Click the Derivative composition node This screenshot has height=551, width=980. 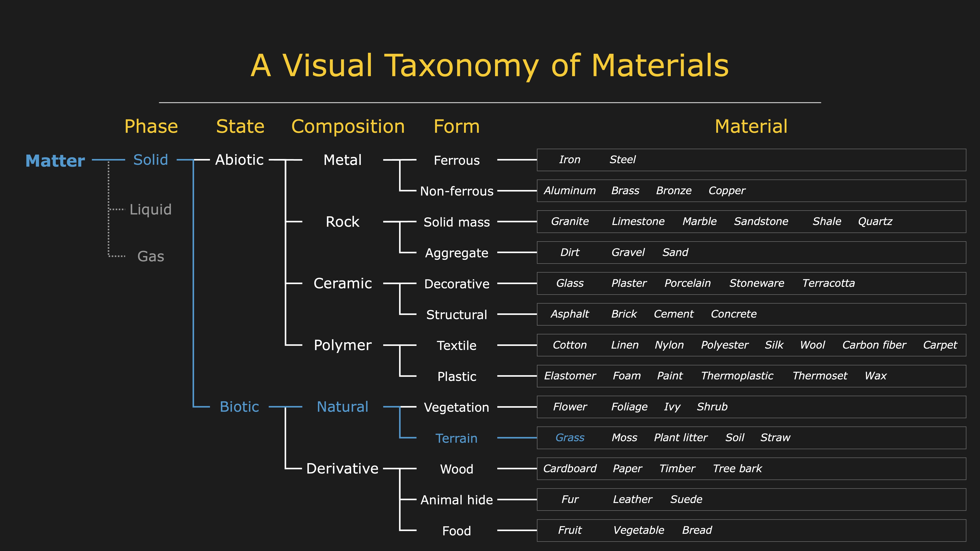point(342,469)
